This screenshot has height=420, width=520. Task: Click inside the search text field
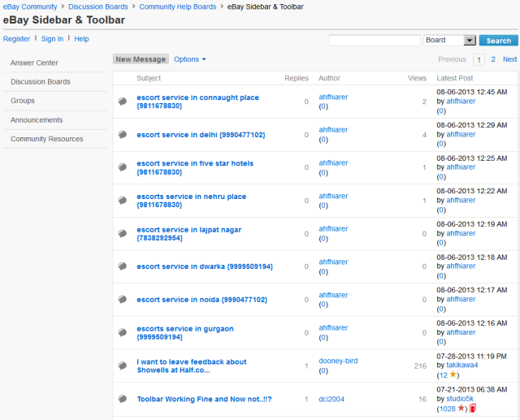coord(375,40)
